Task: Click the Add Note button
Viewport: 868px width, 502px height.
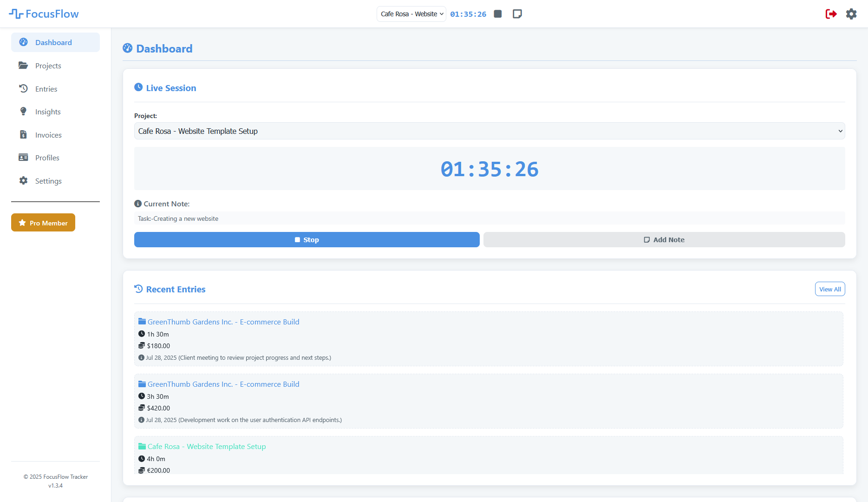Action: pyautogui.click(x=664, y=240)
